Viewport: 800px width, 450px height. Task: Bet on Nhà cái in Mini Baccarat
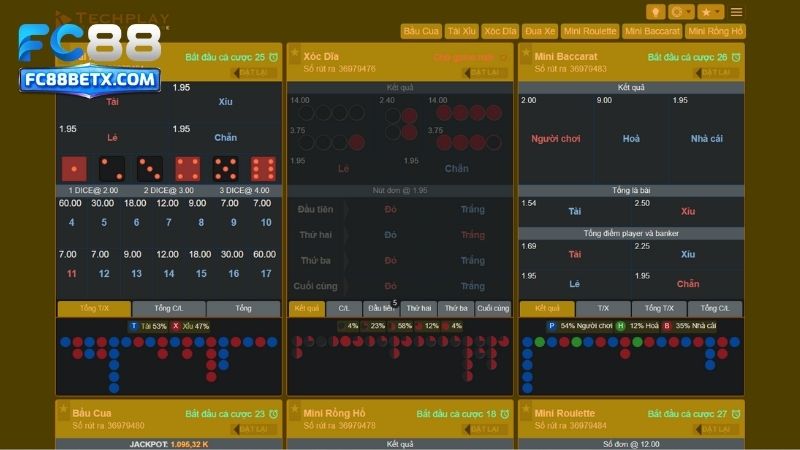click(707, 138)
